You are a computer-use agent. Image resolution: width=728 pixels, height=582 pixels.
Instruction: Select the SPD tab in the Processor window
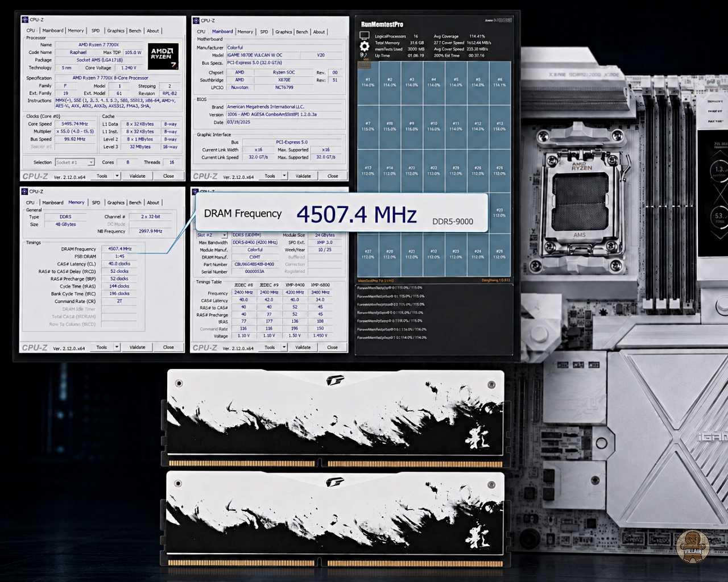[96, 31]
